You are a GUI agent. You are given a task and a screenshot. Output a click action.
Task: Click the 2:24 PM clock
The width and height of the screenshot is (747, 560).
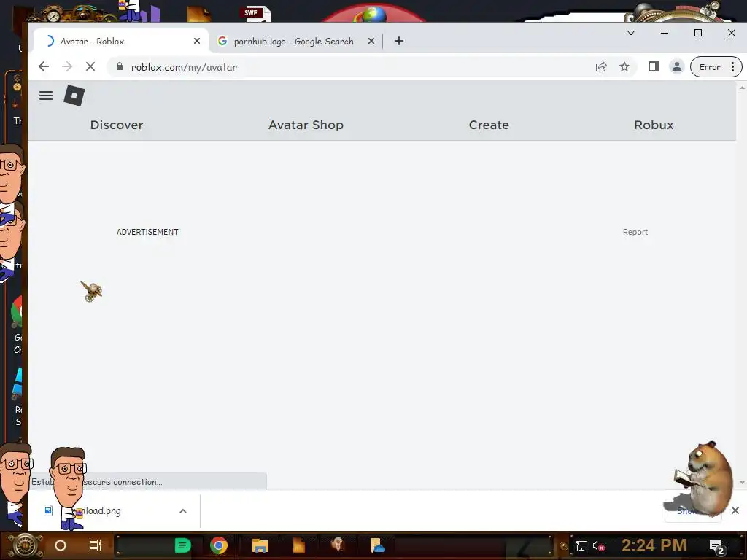[654, 545]
